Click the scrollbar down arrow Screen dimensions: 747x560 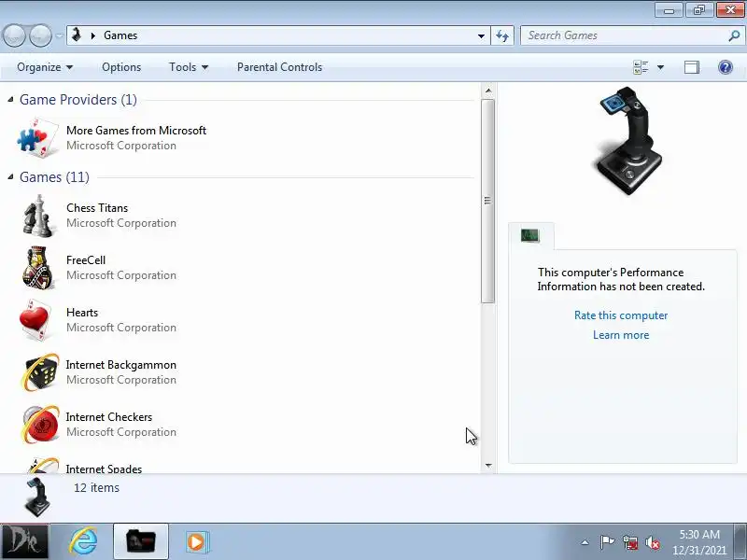[x=487, y=465]
